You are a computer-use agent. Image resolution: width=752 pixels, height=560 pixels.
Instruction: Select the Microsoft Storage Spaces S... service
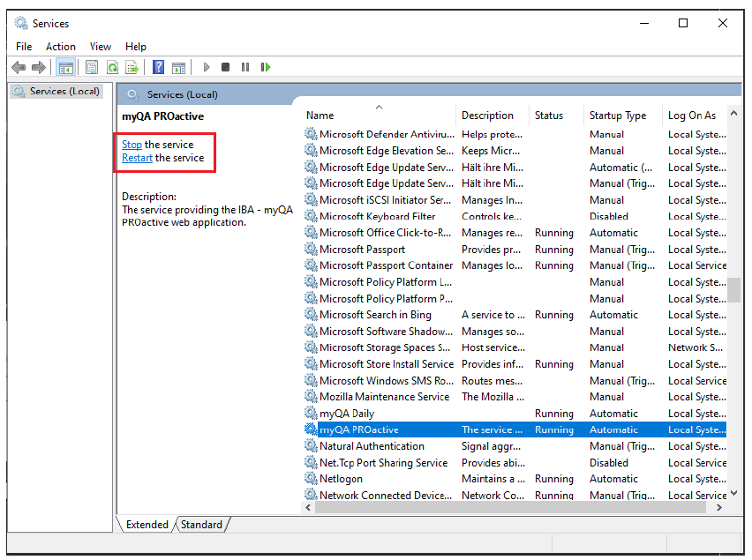point(515,347)
